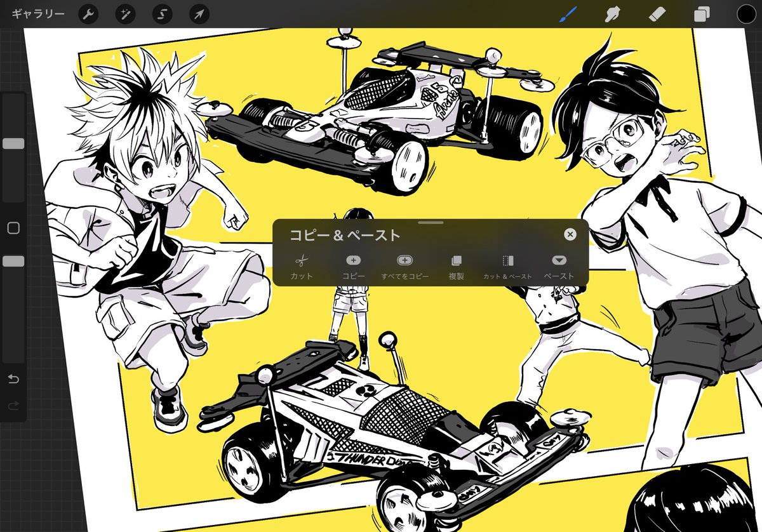
Task: Tap the panel's top drag handle
Action: click(431, 223)
